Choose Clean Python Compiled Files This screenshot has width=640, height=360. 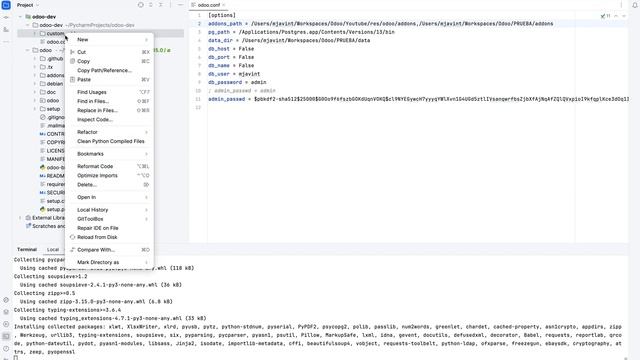tap(109, 141)
